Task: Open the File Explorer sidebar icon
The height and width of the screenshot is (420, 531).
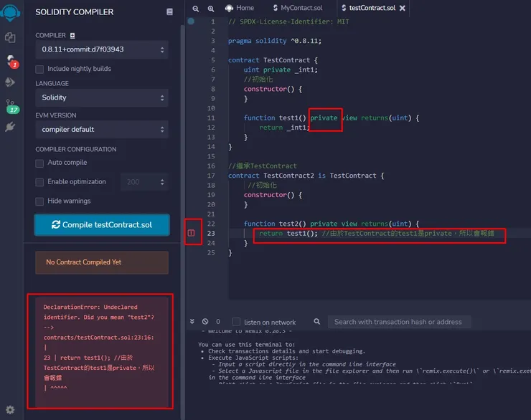Action: pyautogui.click(x=10, y=37)
